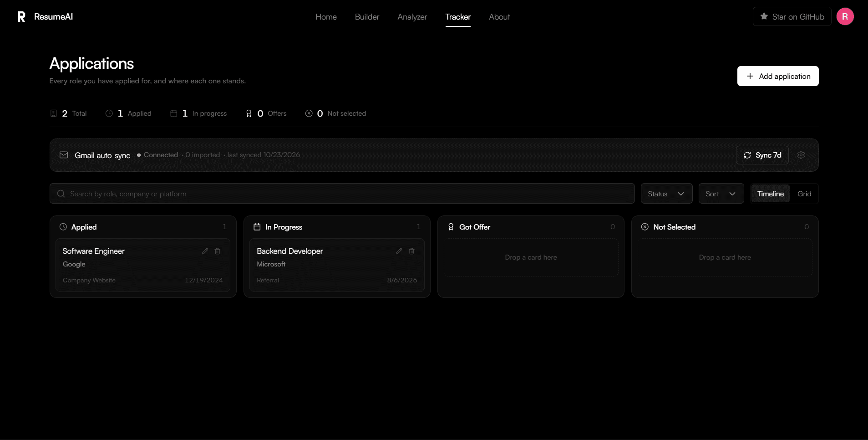Select the Tracker nav item
868x440 pixels.
tap(458, 17)
